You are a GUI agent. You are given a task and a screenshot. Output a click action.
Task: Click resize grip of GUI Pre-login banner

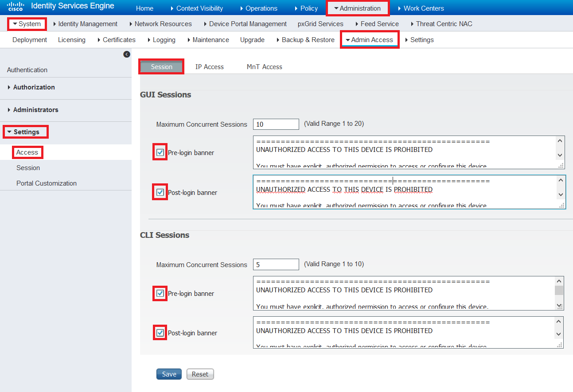pos(561,166)
